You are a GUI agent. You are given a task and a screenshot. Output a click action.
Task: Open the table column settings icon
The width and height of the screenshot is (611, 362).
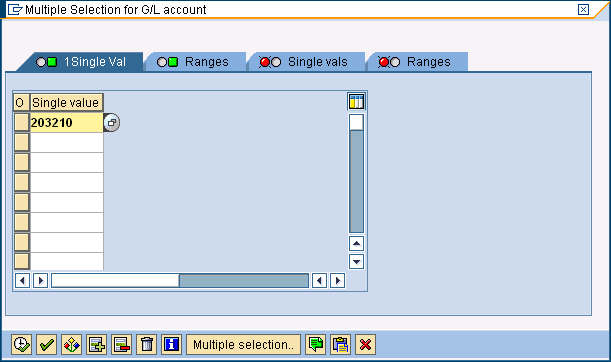(356, 102)
